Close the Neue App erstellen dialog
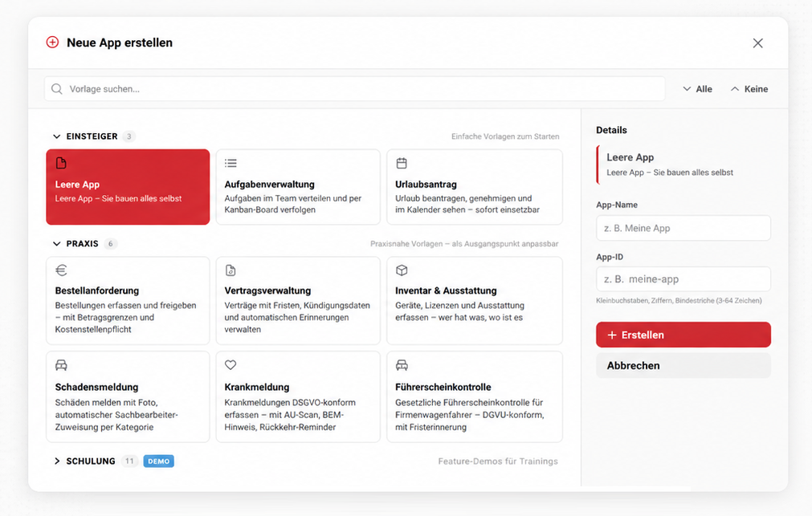This screenshot has width=812, height=516. (757, 43)
